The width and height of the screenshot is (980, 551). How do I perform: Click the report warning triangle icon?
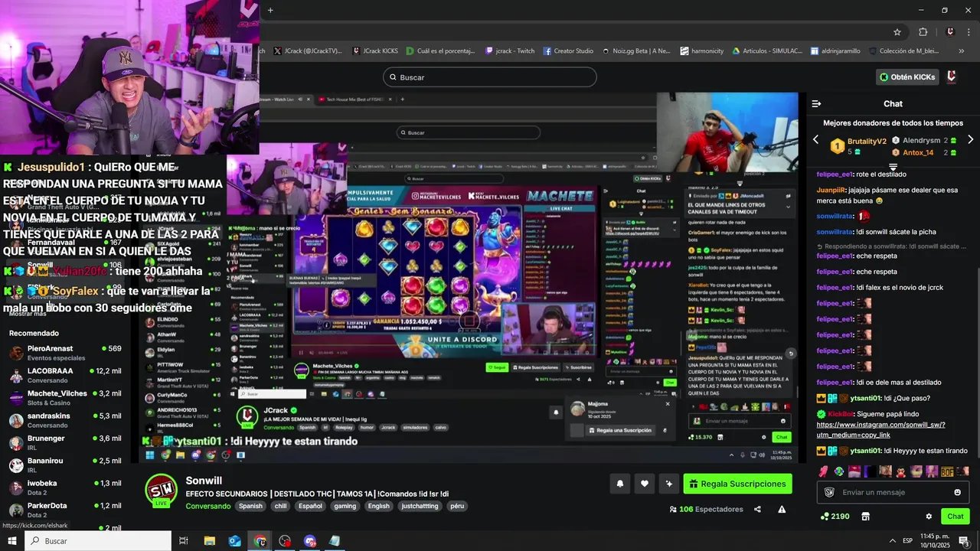tap(782, 509)
